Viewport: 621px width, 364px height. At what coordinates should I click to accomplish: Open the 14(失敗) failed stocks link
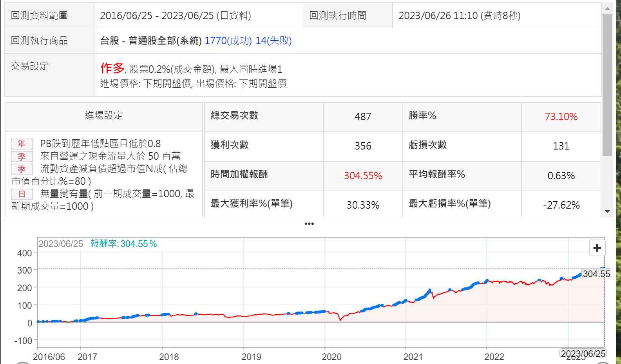tap(273, 41)
